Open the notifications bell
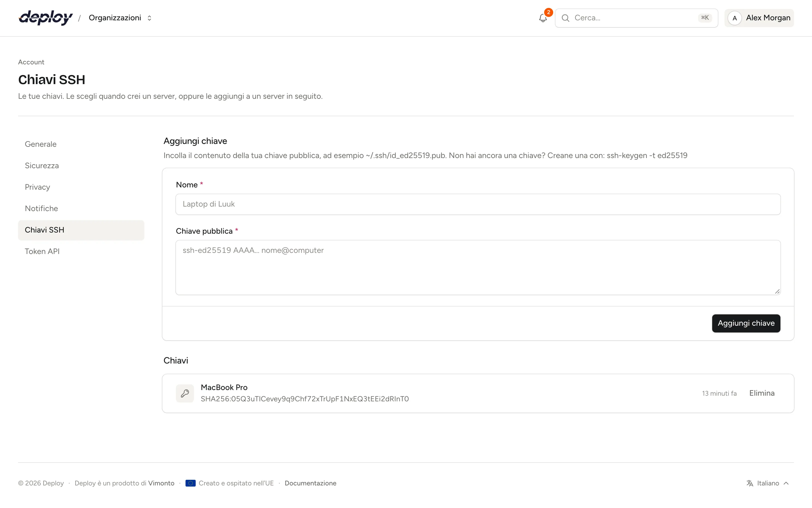This screenshot has height=508, width=812. (543, 18)
